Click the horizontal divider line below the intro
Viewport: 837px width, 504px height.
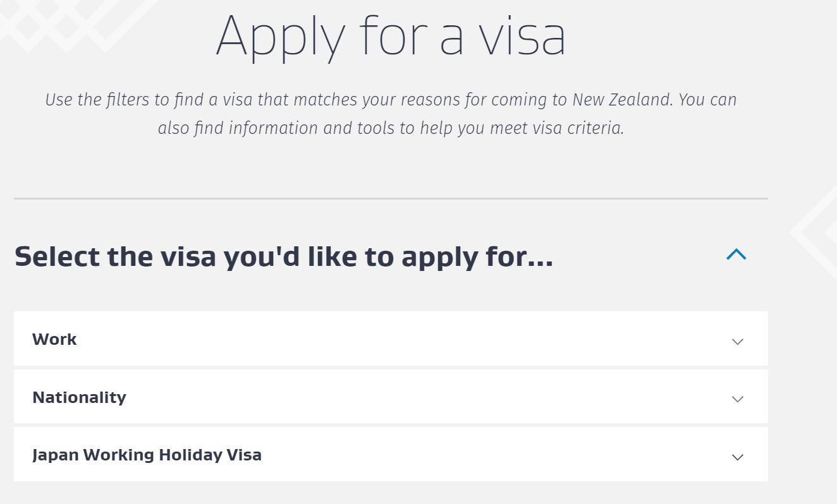click(x=391, y=198)
